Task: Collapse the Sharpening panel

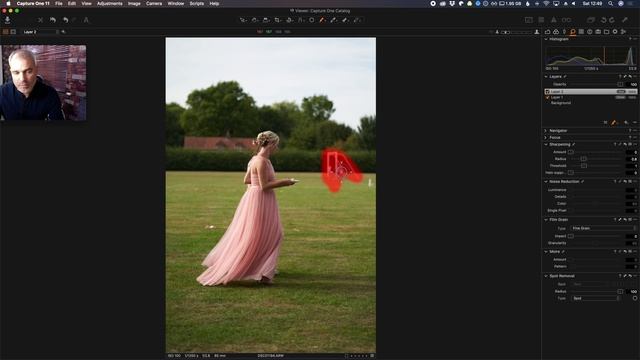Action: click(x=546, y=144)
